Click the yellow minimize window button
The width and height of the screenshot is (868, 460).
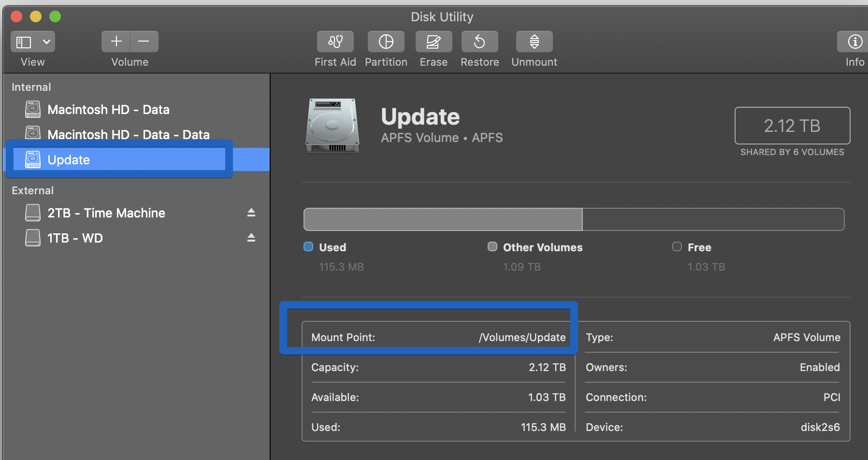tap(36, 16)
